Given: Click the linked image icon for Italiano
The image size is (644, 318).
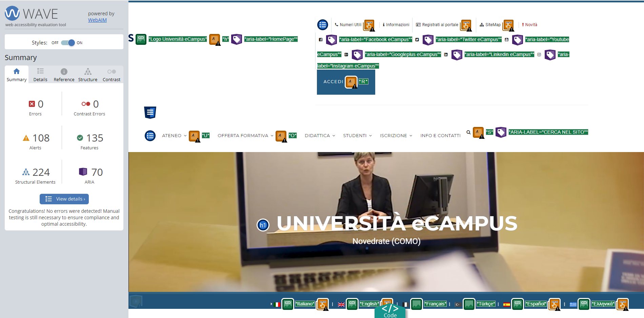Looking at the screenshot, I should point(288,304).
